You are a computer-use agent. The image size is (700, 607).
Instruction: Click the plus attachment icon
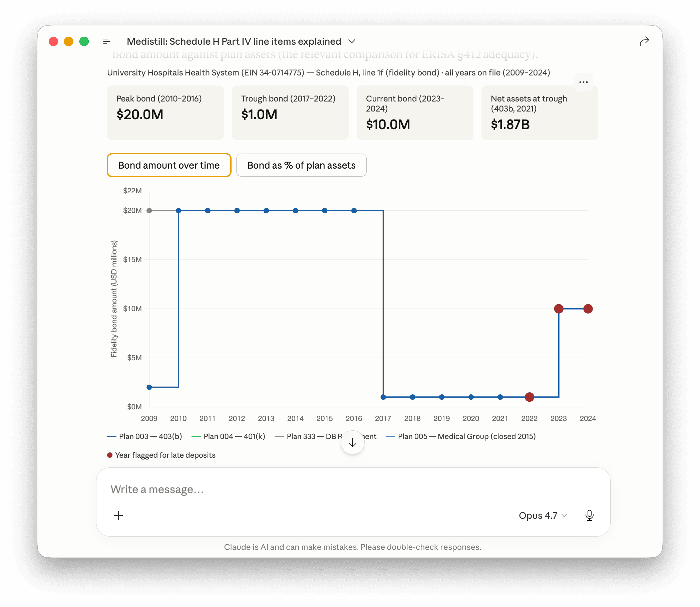pos(118,516)
